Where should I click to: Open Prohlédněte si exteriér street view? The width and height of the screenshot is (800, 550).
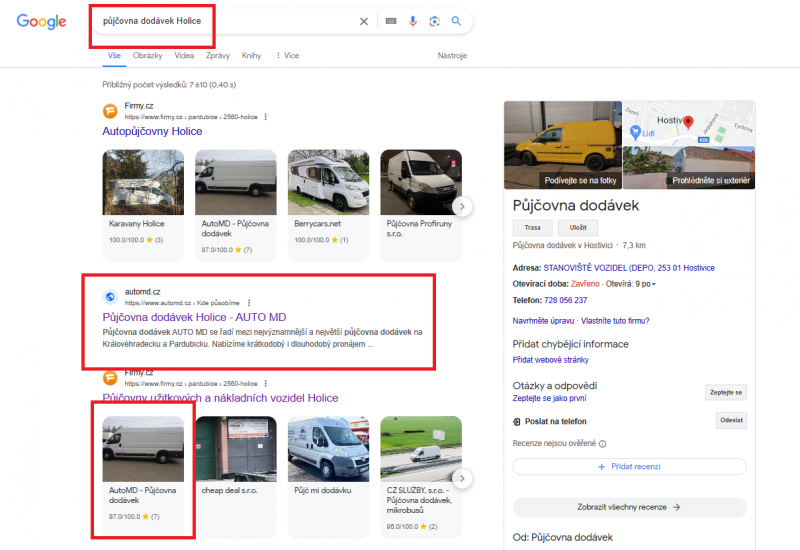click(689, 168)
